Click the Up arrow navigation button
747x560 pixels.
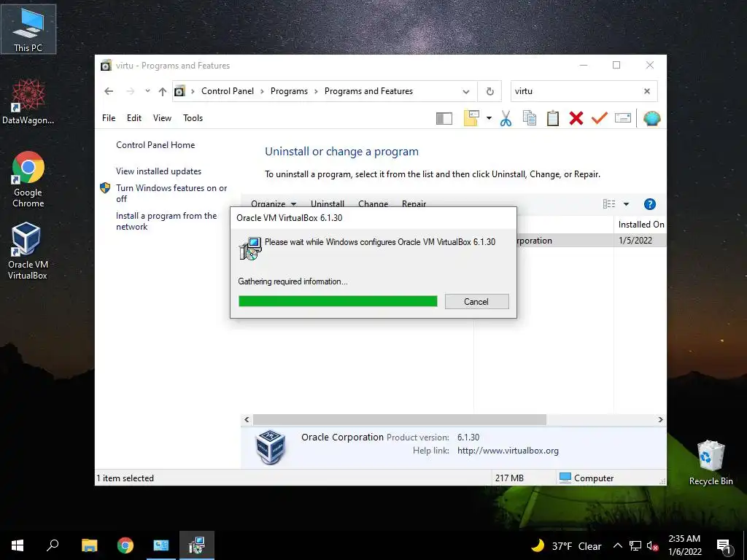click(163, 91)
